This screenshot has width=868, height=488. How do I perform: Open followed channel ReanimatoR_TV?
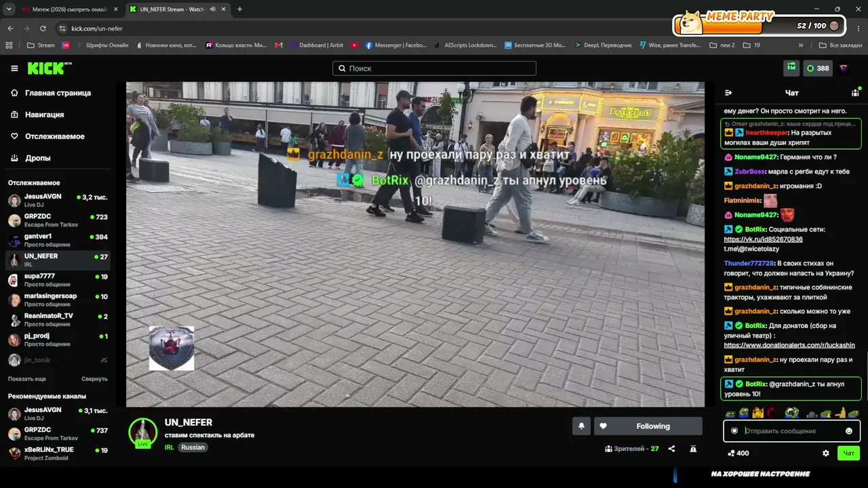tap(58, 319)
